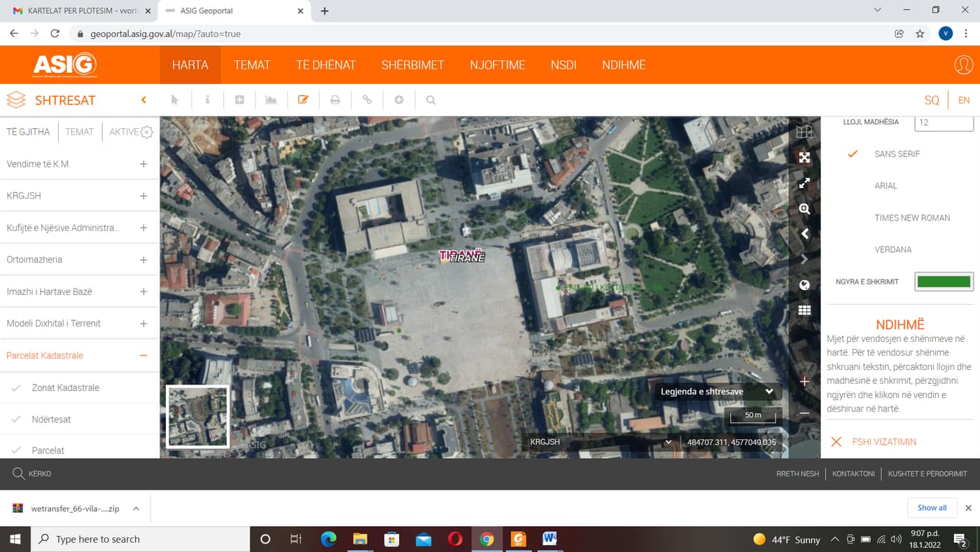Screen dimensions: 980x552
Task: Expand Imazhi i Hartave Bazë group
Action: (x=143, y=291)
